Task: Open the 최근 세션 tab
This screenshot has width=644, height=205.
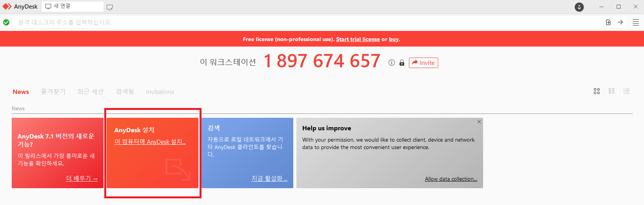Action: click(x=91, y=92)
